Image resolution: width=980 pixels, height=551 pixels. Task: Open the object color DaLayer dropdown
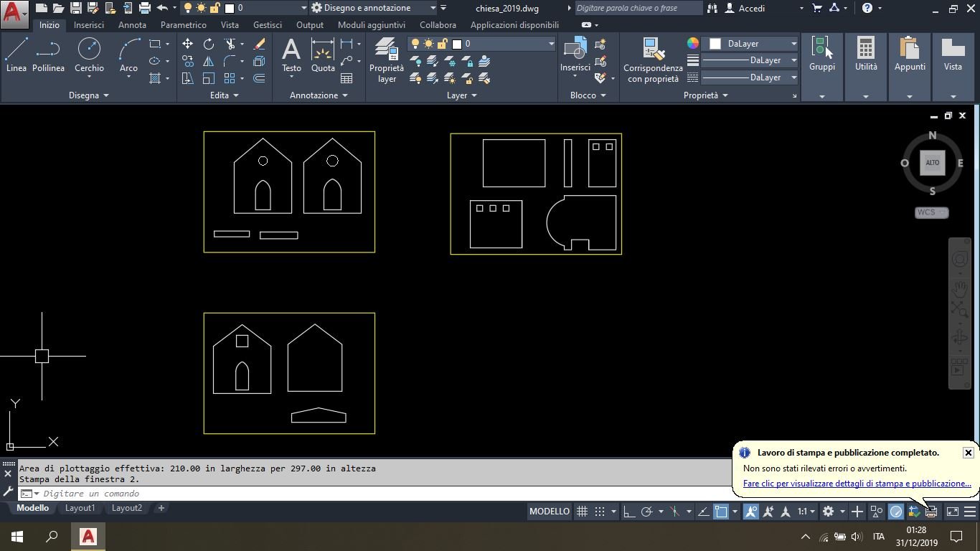[x=753, y=44]
